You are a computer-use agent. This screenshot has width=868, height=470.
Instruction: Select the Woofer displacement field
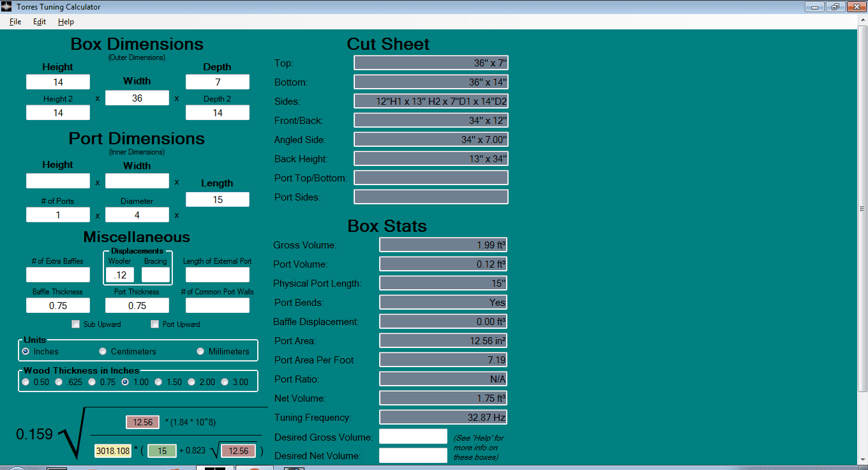(120, 275)
